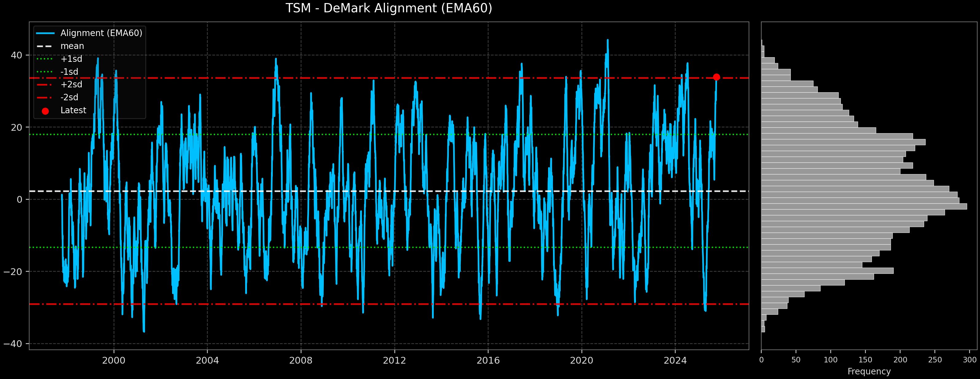Viewport: 980px width, 379px height.
Task: Click the cyan line swatch in legend
Action: click(x=45, y=33)
